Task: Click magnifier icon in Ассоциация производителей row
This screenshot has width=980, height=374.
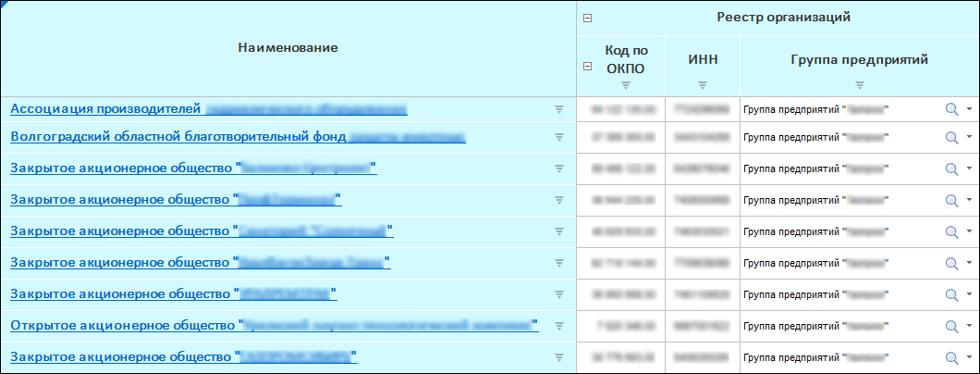Action: [x=951, y=109]
